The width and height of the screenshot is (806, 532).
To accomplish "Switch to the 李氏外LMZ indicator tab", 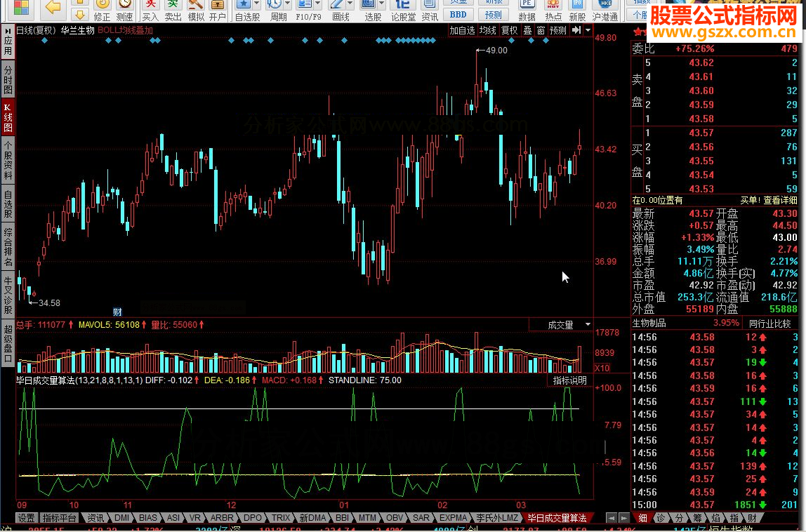I will click(496, 517).
